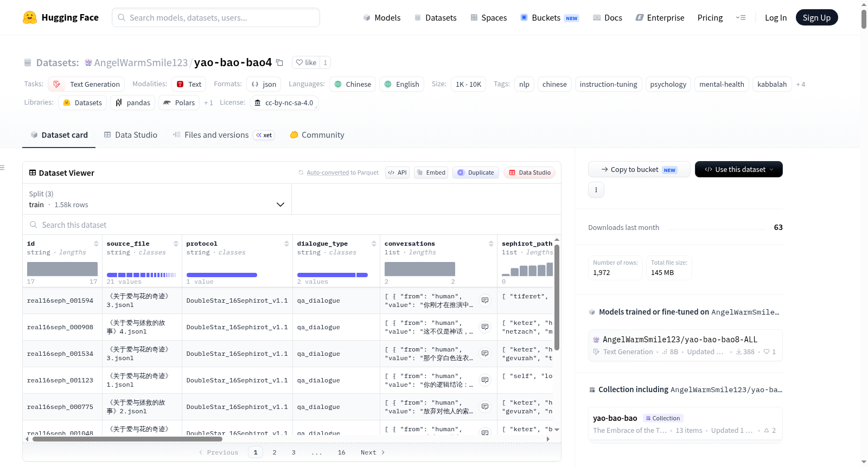
Task: Click Copy to bucket button
Action: click(639, 170)
